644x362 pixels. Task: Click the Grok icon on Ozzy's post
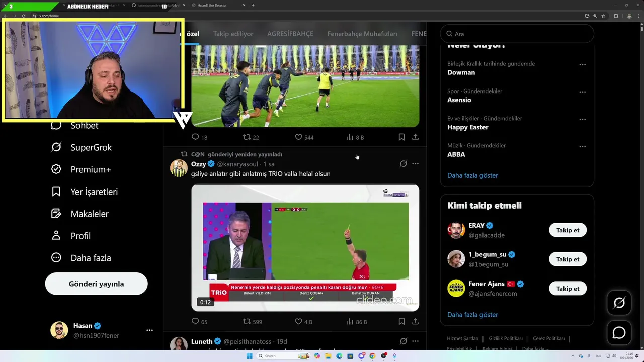(403, 164)
